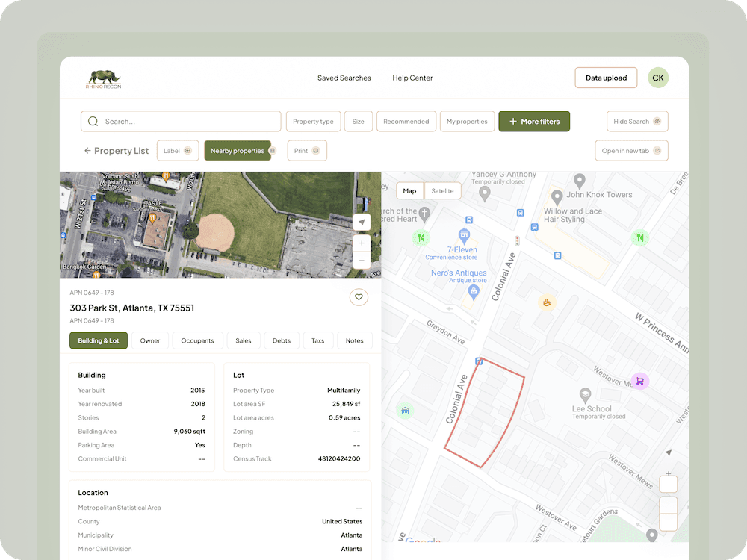
Task: Click the Rhino Recon logo
Action: 103,79
